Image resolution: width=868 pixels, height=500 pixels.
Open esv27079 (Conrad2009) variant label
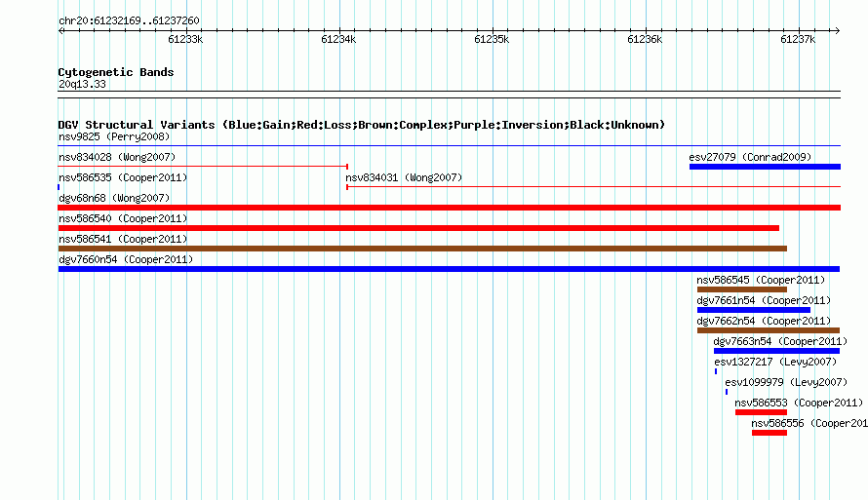pos(750,157)
